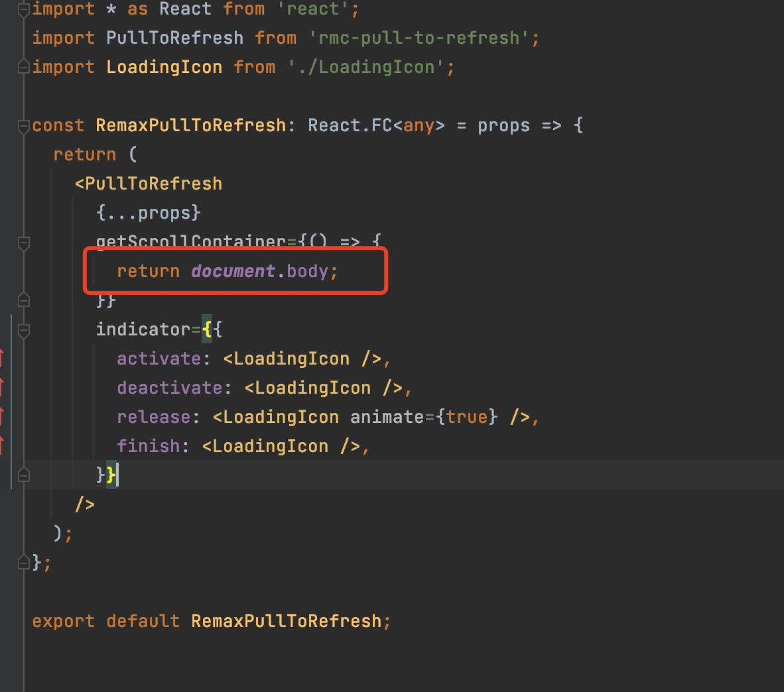Place cursor on the PullToRefresh JSX tag
Screen dimensions: 784x692
coord(149,183)
